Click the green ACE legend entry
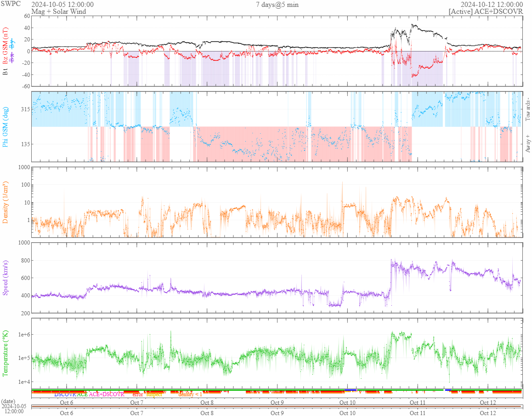 (82, 394)
